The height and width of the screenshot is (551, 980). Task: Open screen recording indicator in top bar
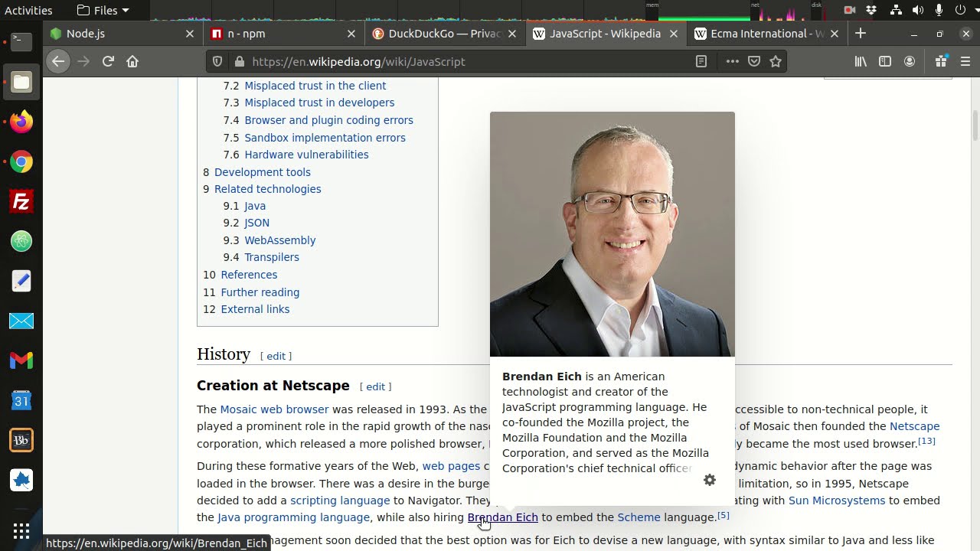pyautogui.click(x=849, y=10)
